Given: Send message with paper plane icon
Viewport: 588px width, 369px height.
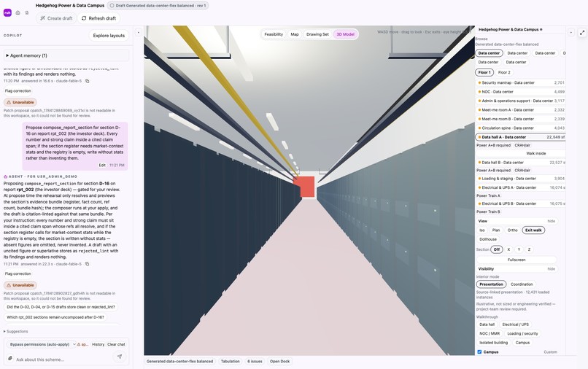Looking at the screenshot, I should 120,357.
